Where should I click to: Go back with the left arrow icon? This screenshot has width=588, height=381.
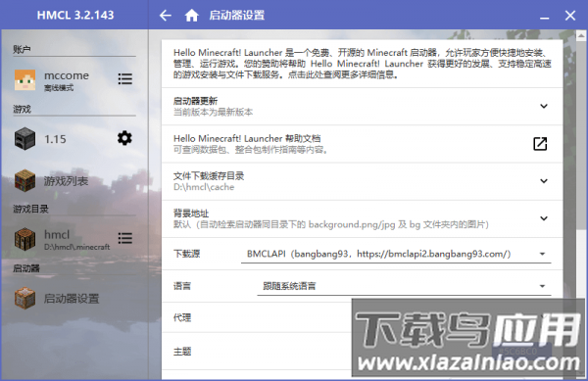click(x=165, y=16)
